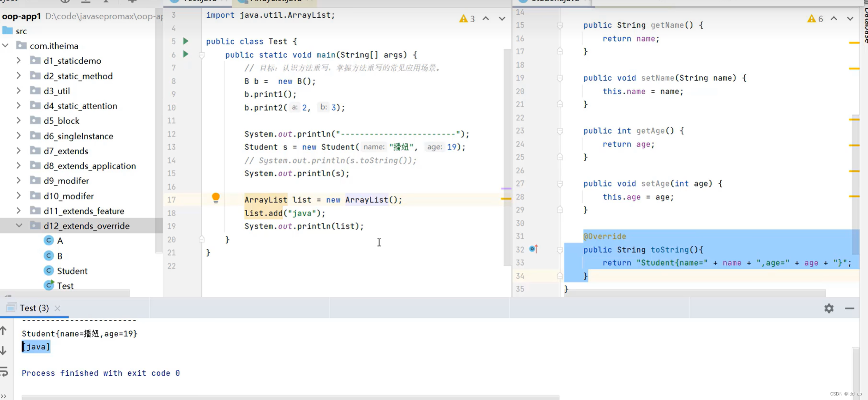
Task: Click the up arrow in the Run console toolbar
Action: pos(4,330)
